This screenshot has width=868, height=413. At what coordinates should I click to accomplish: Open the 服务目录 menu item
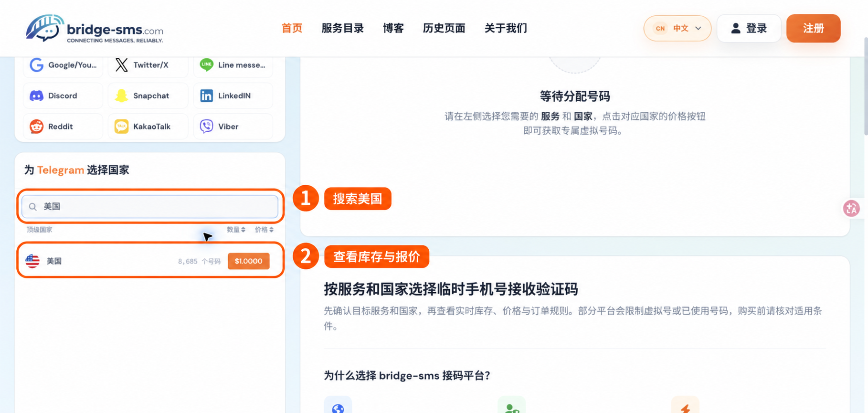[x=342, y=28]
